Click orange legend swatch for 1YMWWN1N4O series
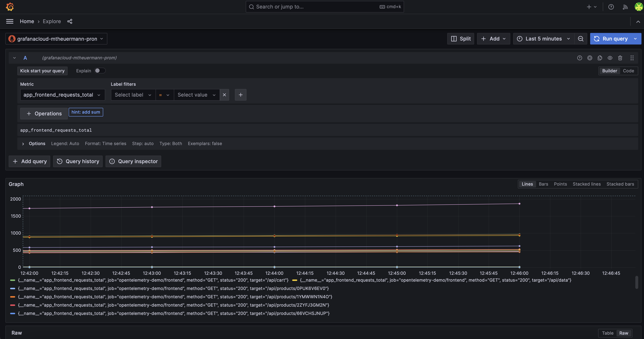This screenshot has width=644, height=339. [x=12, y=297]
